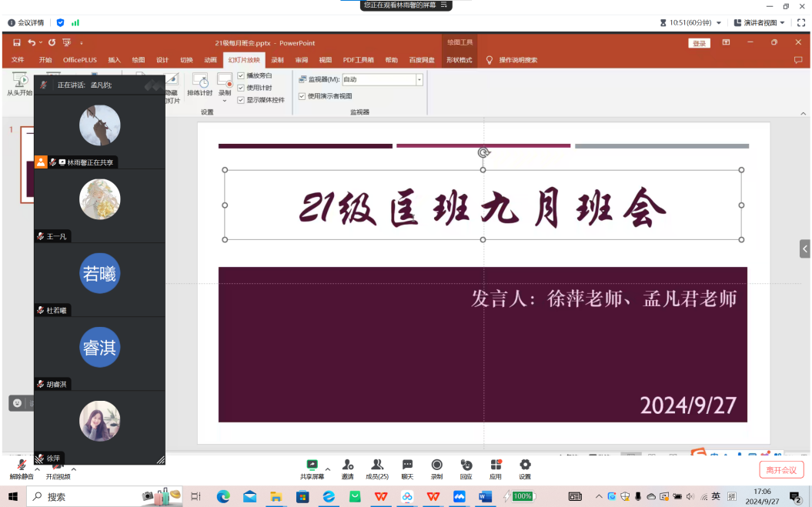The image size is (812, 507).
Task: Toggle the Use Timings (使用计时) checkbox
Action: point(241,88)
